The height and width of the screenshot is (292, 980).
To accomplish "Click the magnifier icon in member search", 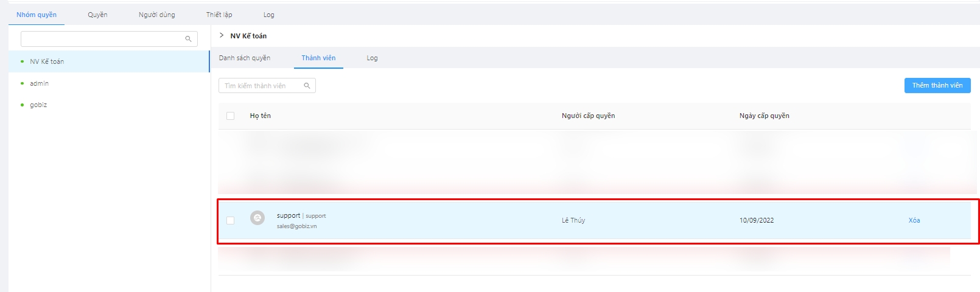I will click(307, 86).
